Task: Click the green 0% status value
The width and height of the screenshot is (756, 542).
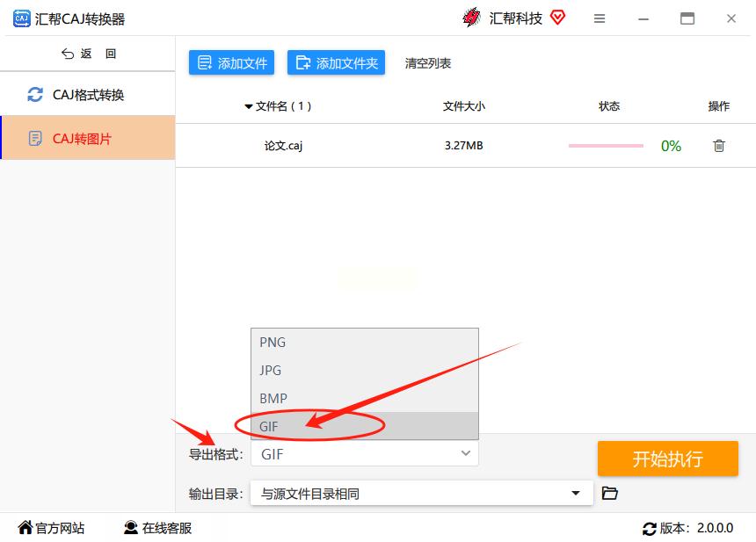Action: point(671,146)
